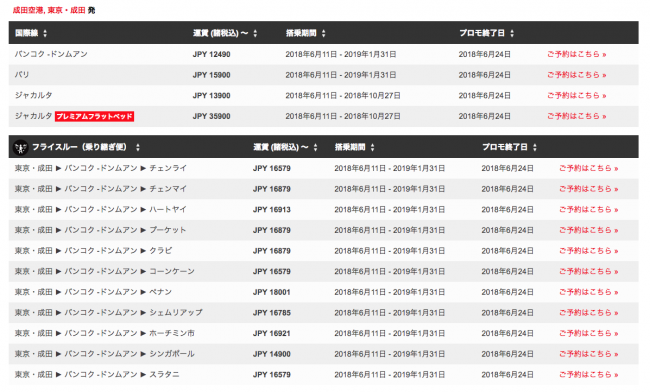
Task: Sort the 国際線 table by 運賃 arrows
Action: [x=255, y=33]
